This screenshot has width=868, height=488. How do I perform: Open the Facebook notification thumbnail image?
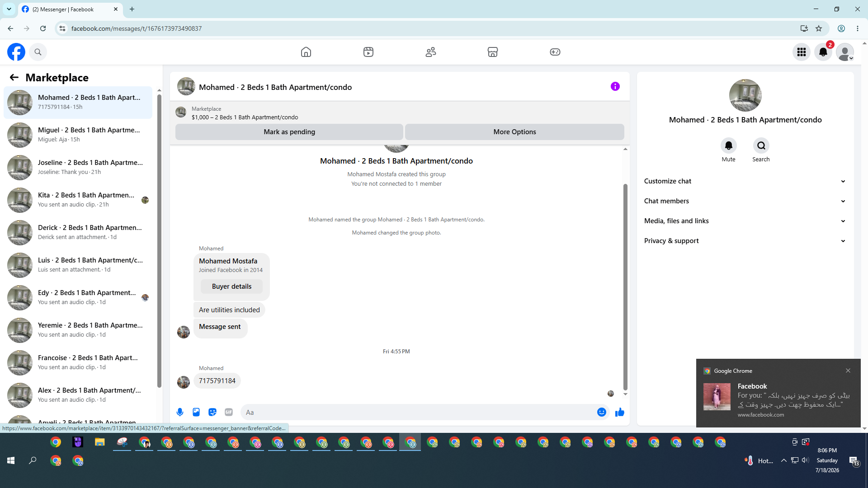(717, 397)
